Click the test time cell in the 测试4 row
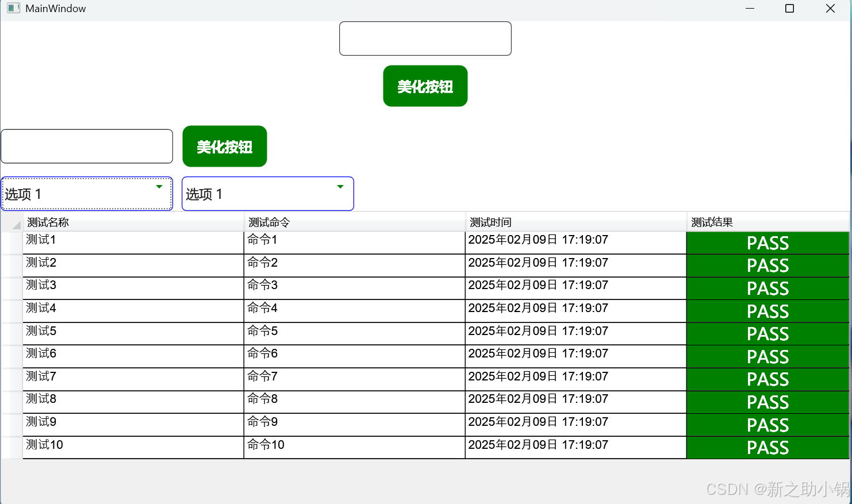 point(576,311)
